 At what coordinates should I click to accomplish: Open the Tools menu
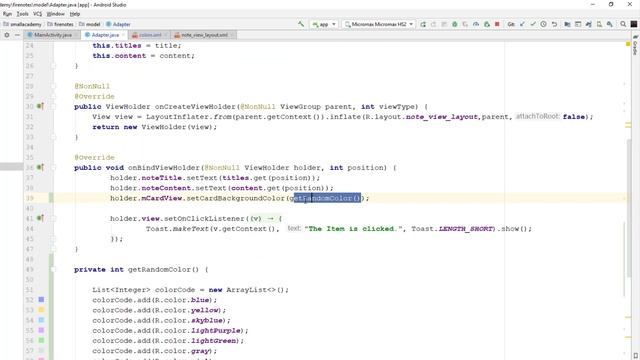pos(22,14)
